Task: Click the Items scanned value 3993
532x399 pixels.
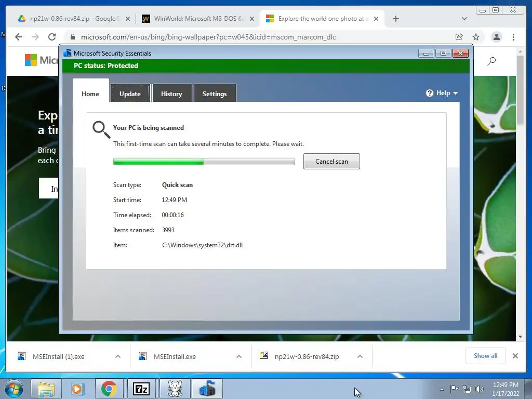Action: point(168,230)
